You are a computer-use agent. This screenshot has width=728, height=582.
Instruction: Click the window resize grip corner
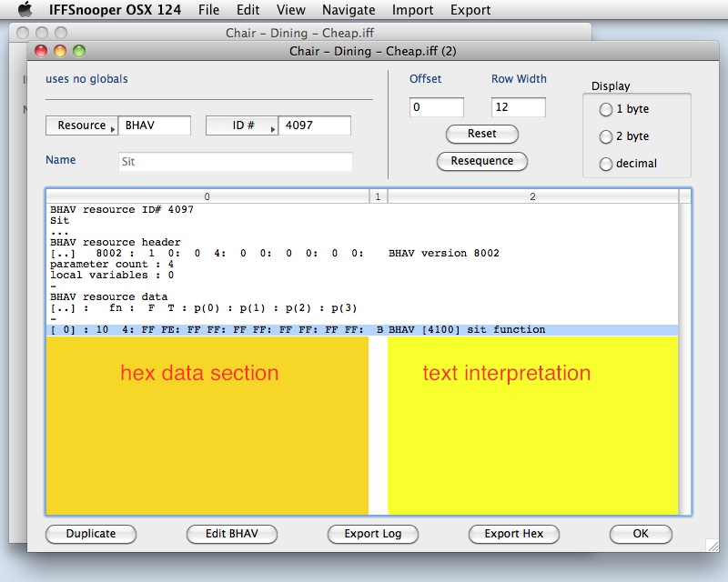pos(711,544)
